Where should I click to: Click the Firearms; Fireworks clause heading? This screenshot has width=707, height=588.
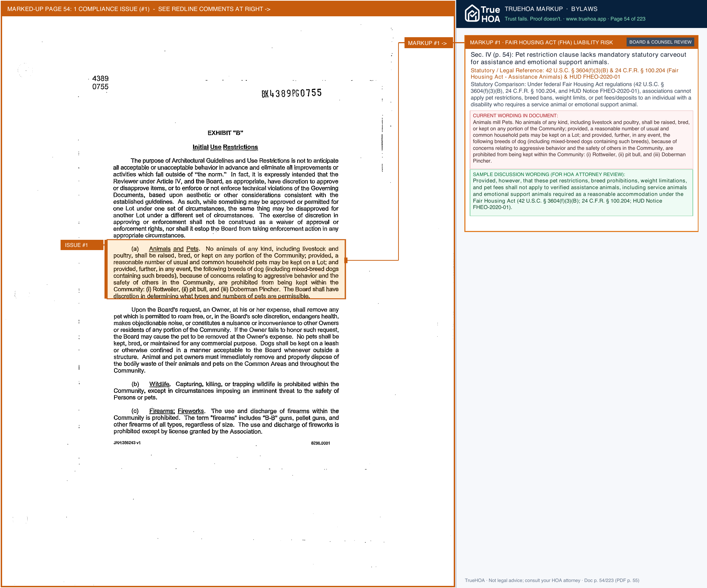point(176,411)
